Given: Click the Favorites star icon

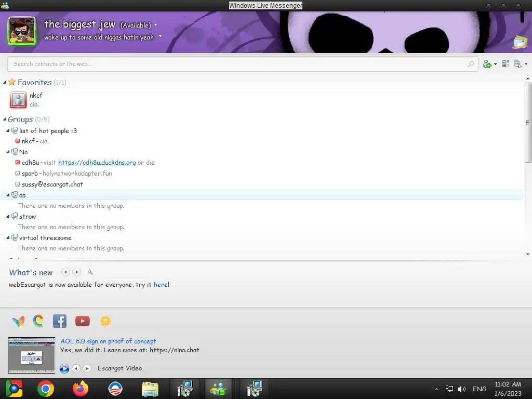Looking at the screenshot, I should click(x=12, y=82).
